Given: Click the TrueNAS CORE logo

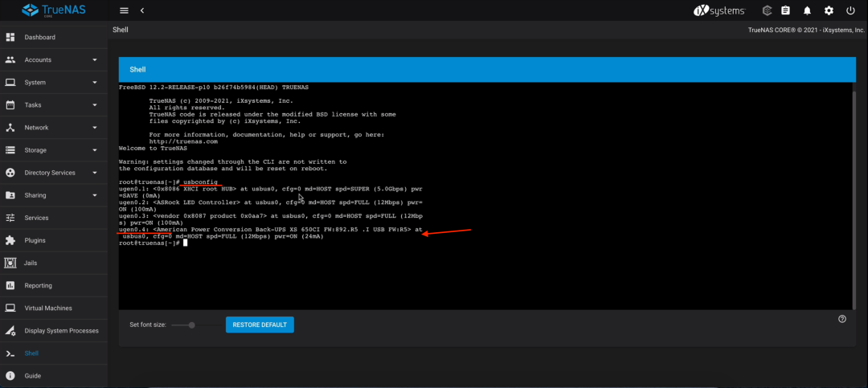Looking at the screenshot, I should [53, 10].
